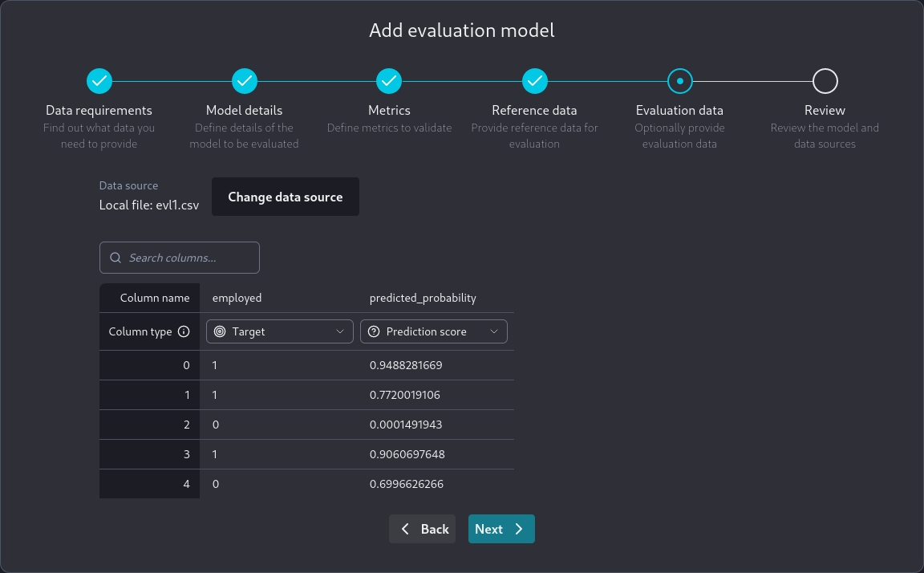Expand Target dropdown using its chevron arrow
The image size is (924, 573).
tap(340, 331)
